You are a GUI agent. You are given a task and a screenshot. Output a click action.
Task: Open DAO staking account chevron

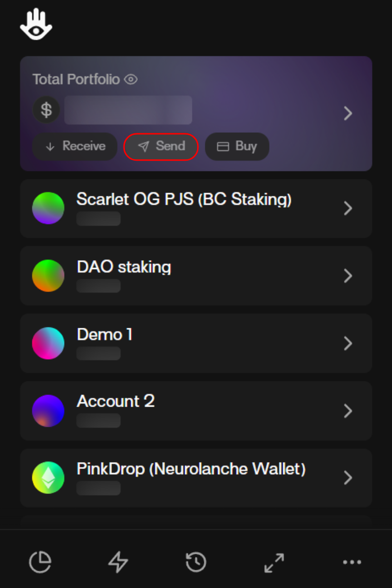pos(348,276)
